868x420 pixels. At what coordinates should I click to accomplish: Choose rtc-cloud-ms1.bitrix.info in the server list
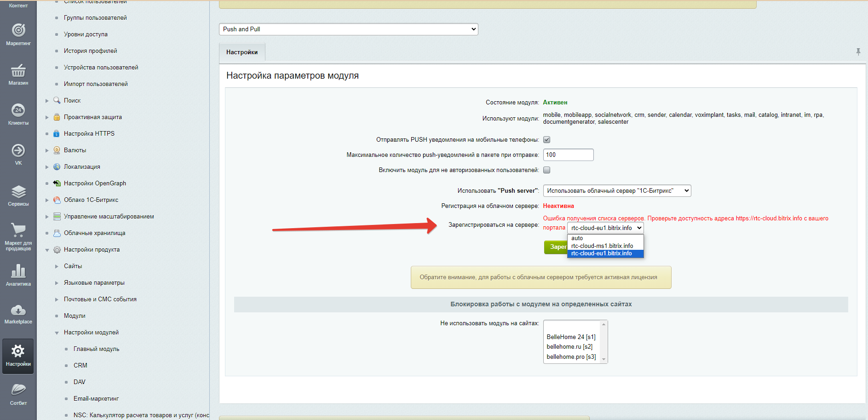pos(605,246)
